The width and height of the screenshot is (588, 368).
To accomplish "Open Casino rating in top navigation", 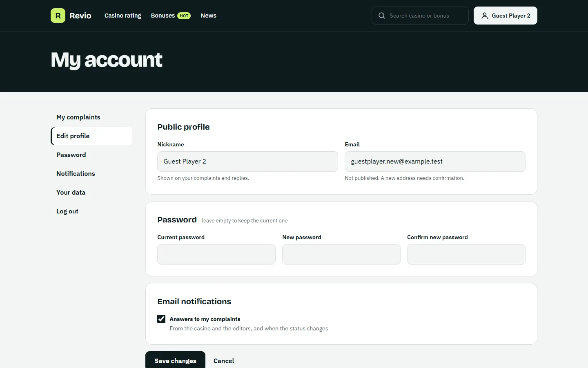I will pos(123,16).
